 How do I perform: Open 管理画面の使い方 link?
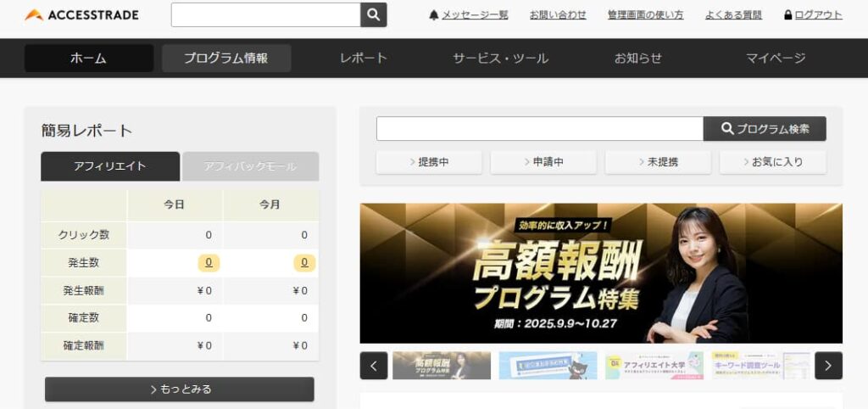pos(645,15)
